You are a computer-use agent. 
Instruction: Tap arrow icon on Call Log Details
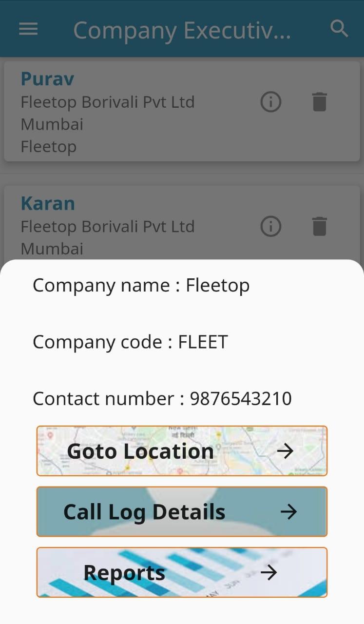tap(288, 512)
